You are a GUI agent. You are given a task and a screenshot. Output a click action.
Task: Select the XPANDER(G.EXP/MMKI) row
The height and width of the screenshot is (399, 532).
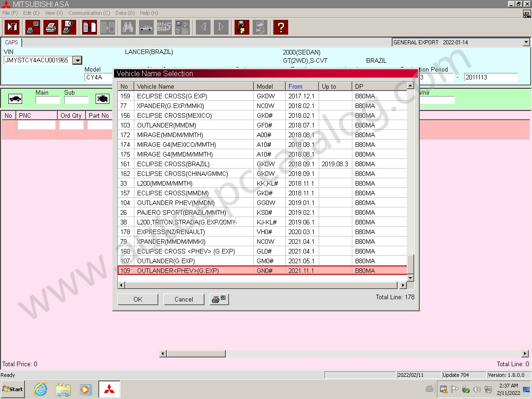[262, 106]
